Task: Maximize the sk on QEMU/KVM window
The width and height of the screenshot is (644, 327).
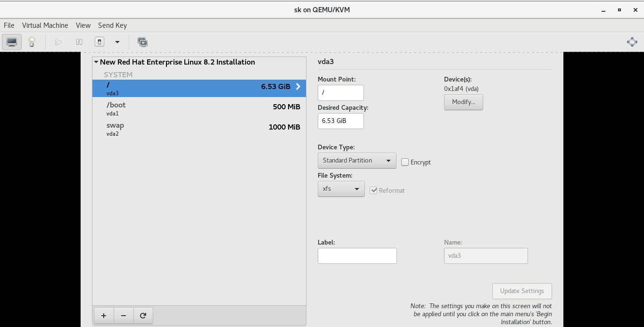Action: coord(619,10)
